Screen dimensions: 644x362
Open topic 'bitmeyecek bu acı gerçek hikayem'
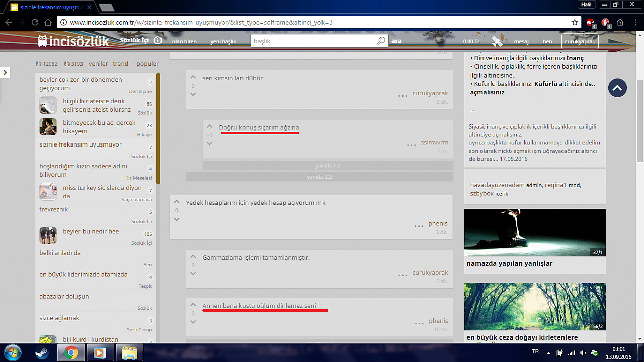point(99,127)
